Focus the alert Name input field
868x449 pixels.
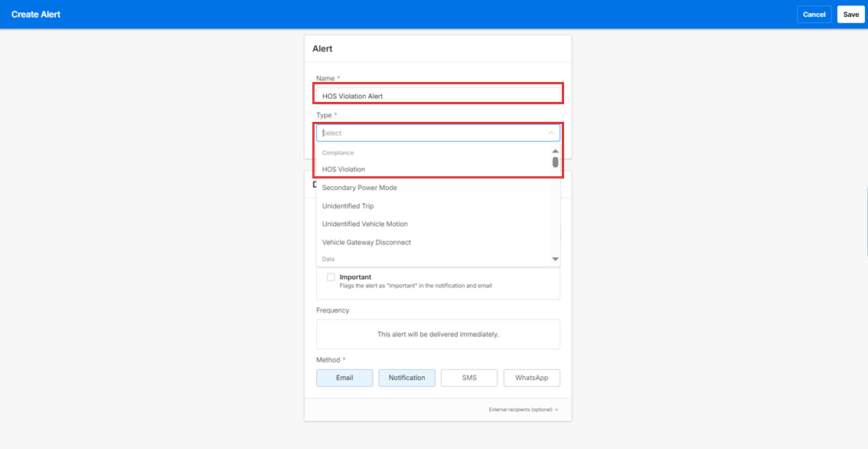(x=438, y=96)
